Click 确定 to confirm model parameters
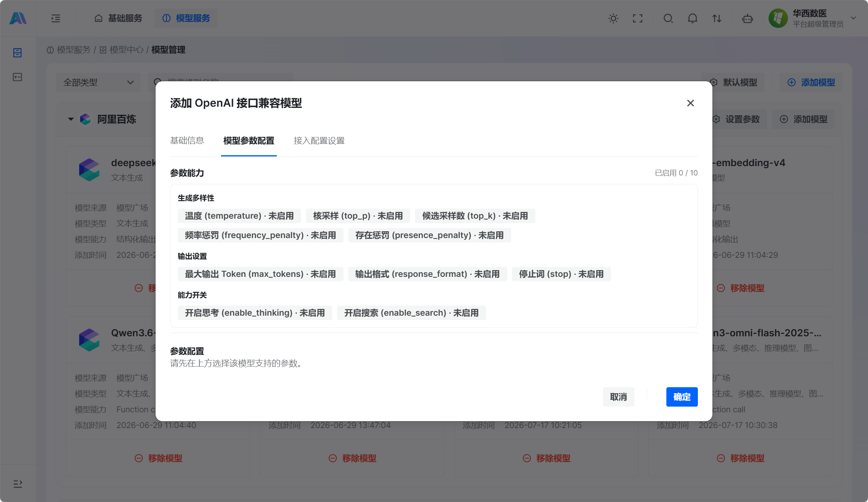Screen dimensions: 868x502 point(682,397)
